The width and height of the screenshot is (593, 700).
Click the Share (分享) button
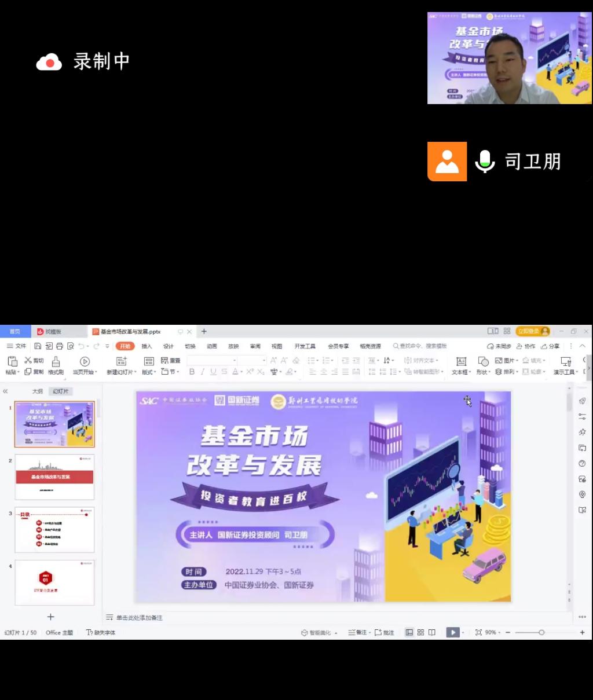(551, 346)
